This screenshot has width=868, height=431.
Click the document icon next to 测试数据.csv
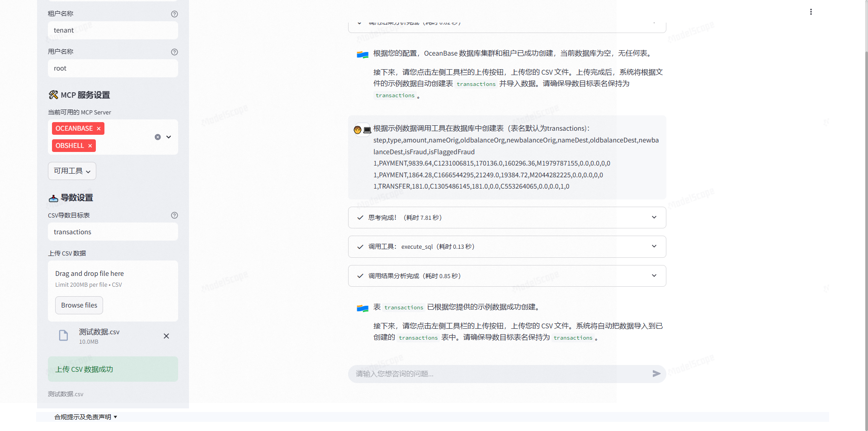tap(63, 336)
